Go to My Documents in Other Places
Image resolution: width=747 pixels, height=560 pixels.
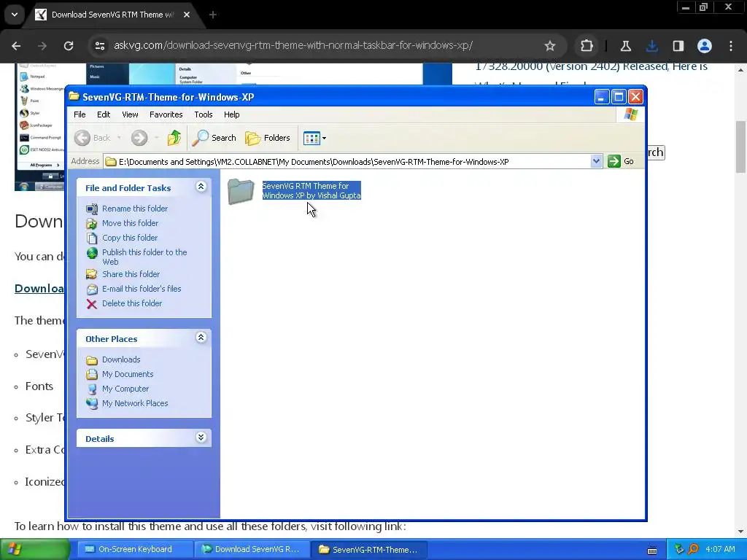point(128,374)
